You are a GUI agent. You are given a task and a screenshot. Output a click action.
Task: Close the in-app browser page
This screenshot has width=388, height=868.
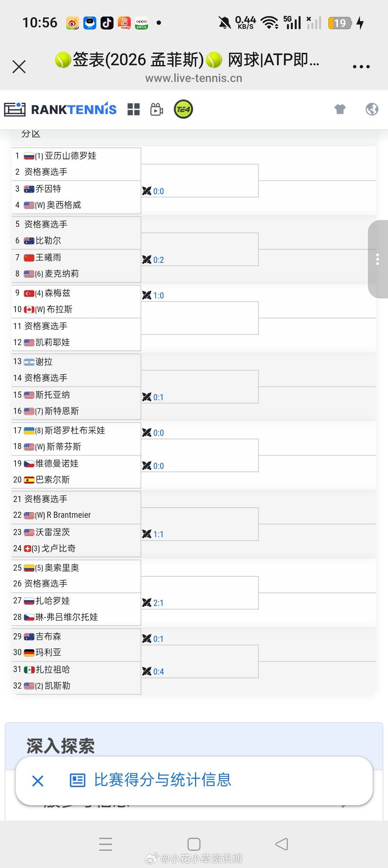[19, 67]
